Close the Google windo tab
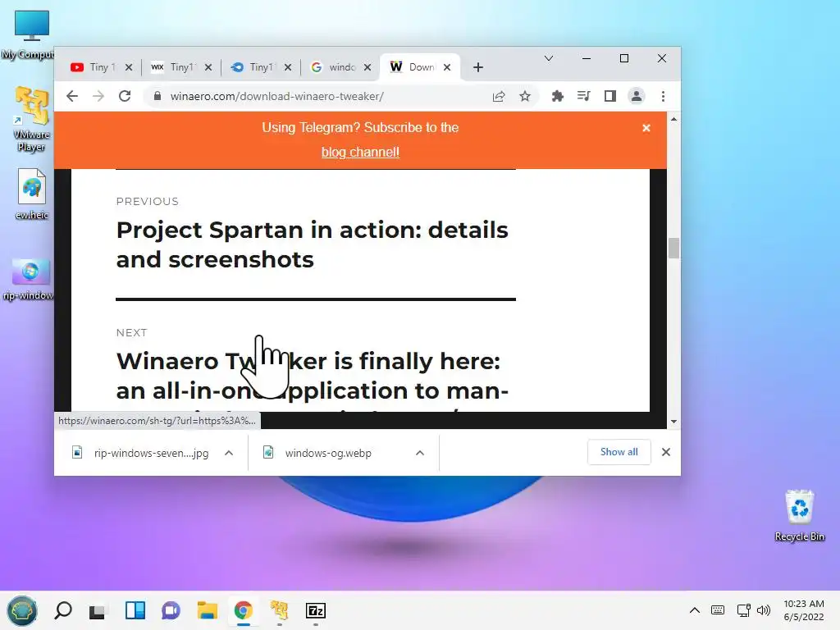The image size is (840, 630). pyautogui.click(x=367, y=67)
